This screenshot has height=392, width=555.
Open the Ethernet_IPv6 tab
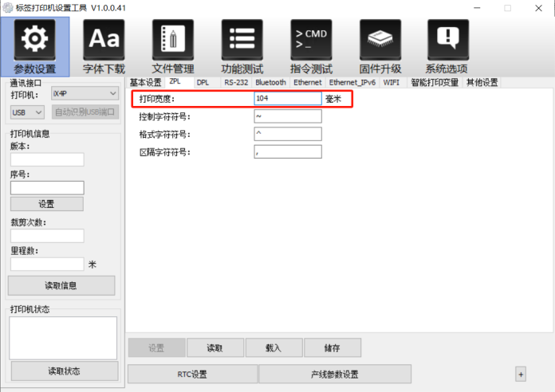pyautogui.click(x=352, y=82)
